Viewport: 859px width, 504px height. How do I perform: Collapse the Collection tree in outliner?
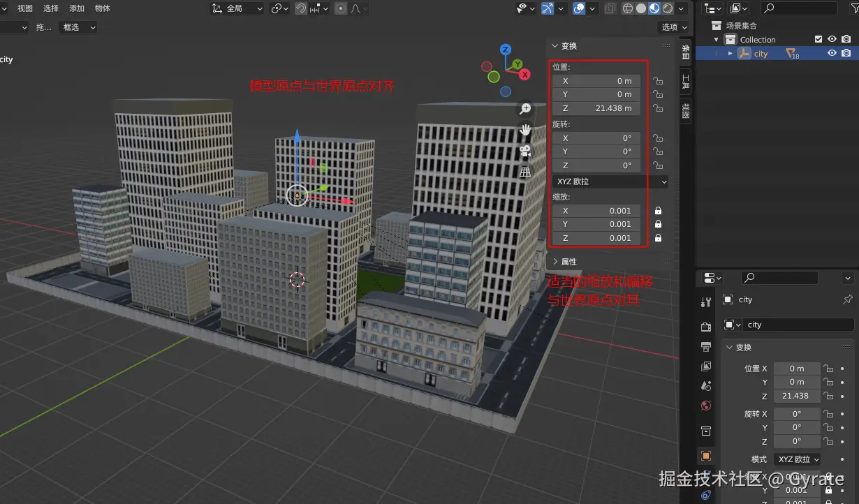click(717, 40)
